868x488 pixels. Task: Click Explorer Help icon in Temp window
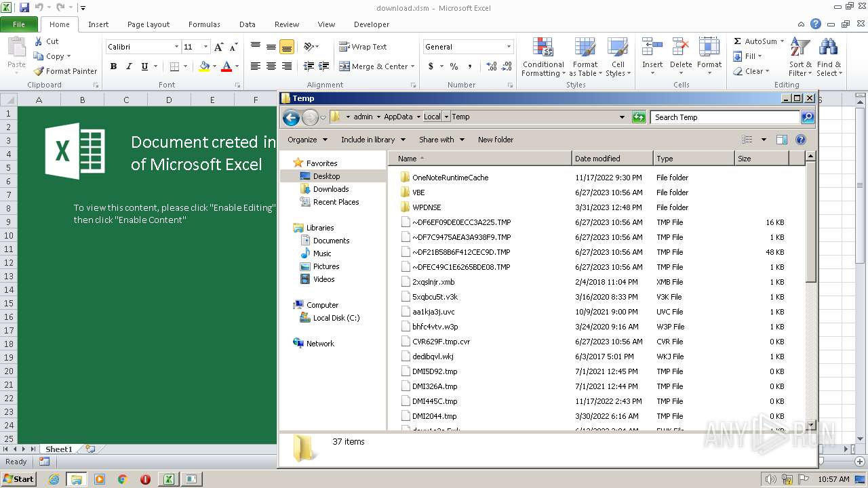(800, 140)
